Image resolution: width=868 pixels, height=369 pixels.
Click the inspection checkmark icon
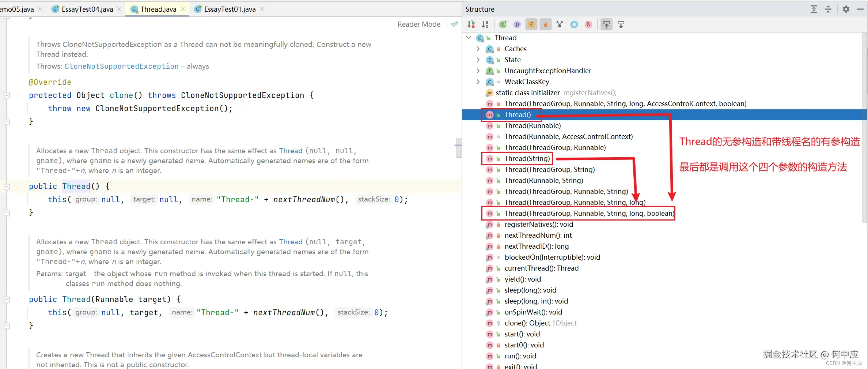[454, 24]
